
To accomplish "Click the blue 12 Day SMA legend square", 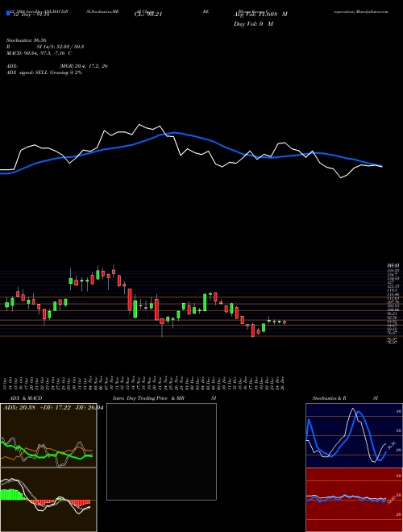I will click(x=8, y=13).
